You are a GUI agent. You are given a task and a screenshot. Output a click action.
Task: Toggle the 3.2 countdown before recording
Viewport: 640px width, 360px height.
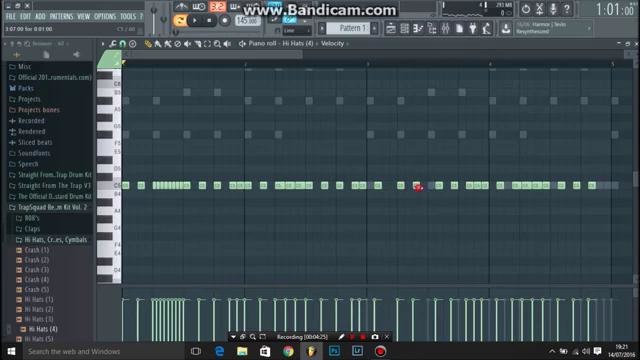click(217, 7)
